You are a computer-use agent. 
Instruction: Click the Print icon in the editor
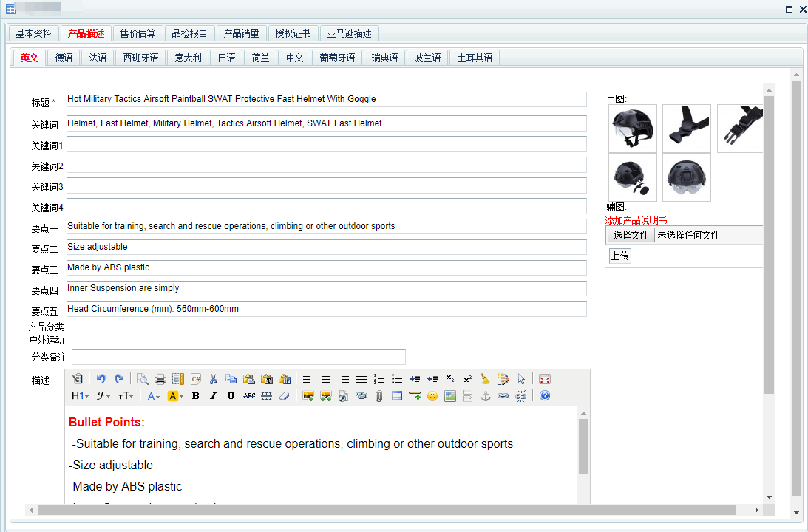(x=160, y=379)
